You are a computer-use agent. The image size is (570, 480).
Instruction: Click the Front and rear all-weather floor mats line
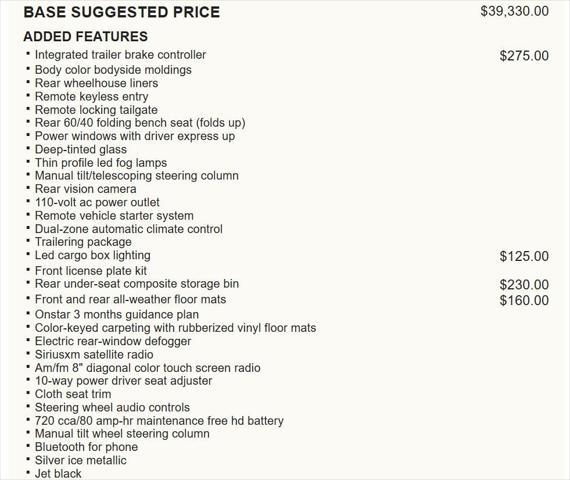coord(130,299)
